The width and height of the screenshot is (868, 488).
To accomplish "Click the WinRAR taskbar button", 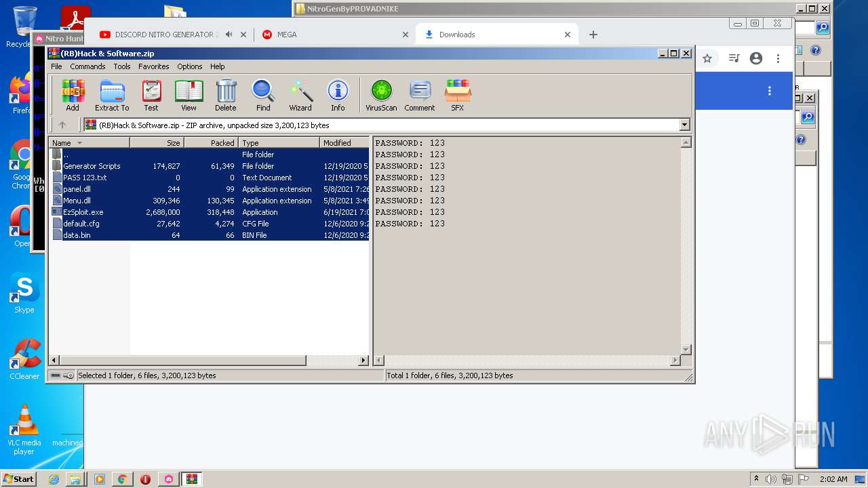I will [x=192, y=479].
